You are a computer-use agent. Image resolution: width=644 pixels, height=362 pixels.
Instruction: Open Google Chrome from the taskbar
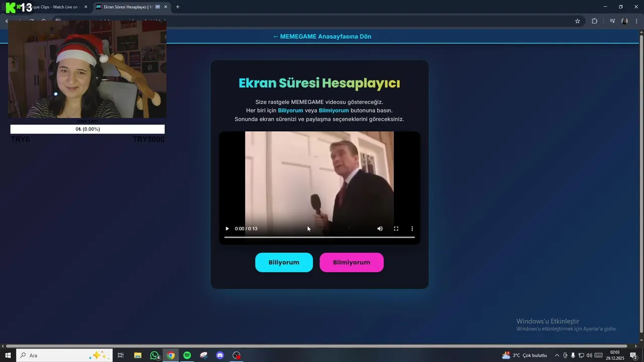[171, 355]
